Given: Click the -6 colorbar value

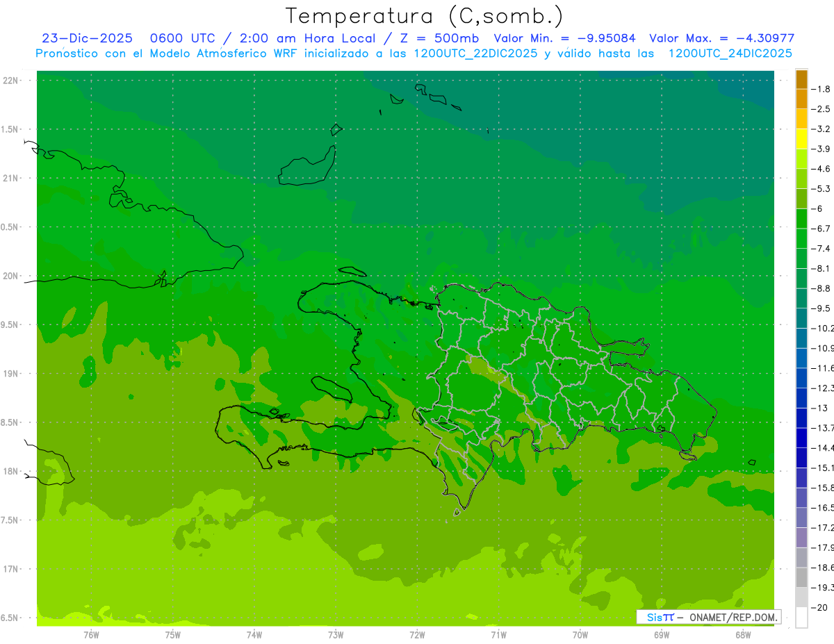Looking at the screenshot, I should 818,208.
